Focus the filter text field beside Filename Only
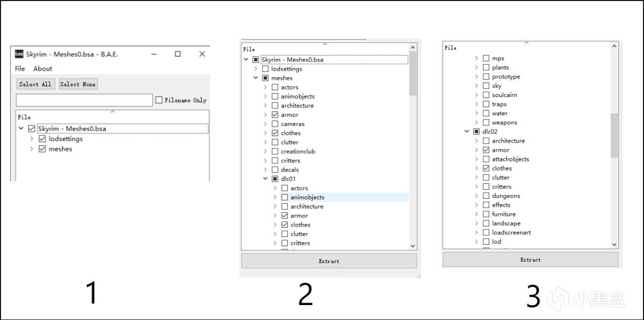Image resolution: width=644 pixels, height=320 pixels. tap(84, 100)
